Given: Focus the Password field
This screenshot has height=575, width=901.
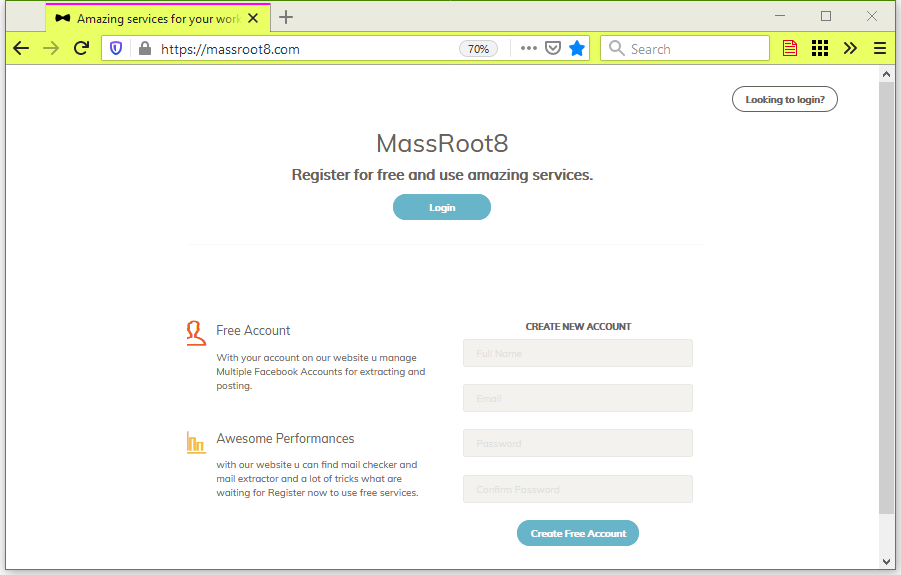Looking at the screenshot, I should (x=577, y=443).
